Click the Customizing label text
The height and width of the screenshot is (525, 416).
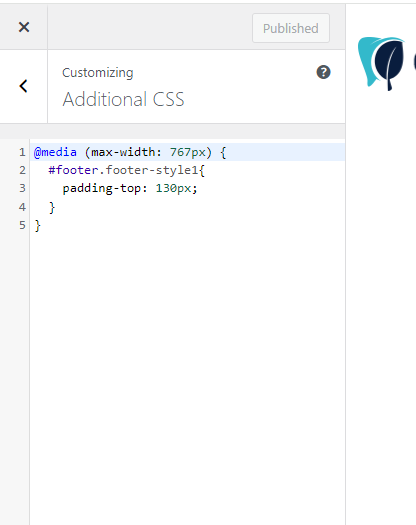[98, 73]
